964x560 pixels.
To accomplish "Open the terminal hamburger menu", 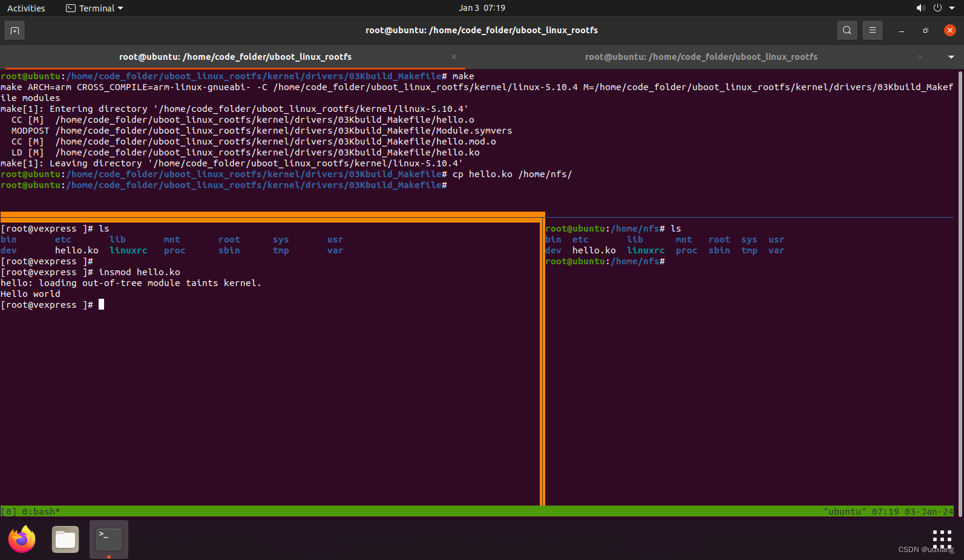I will (873, 30).
